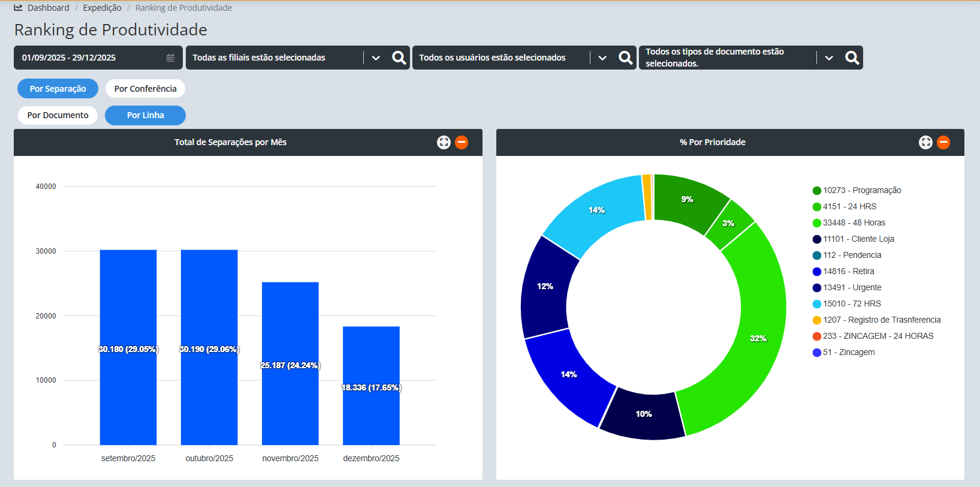
Task: Select the Por Linha grouping
Action: coord(145,115)
